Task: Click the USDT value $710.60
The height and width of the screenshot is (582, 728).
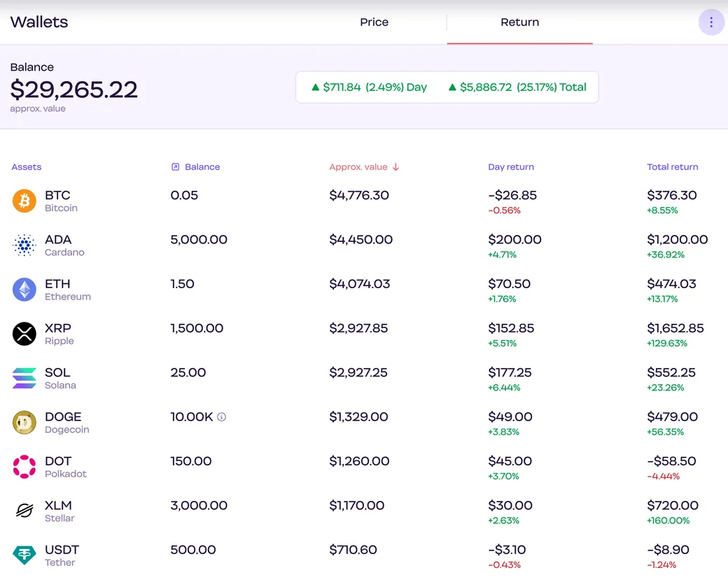Action: 353,550
